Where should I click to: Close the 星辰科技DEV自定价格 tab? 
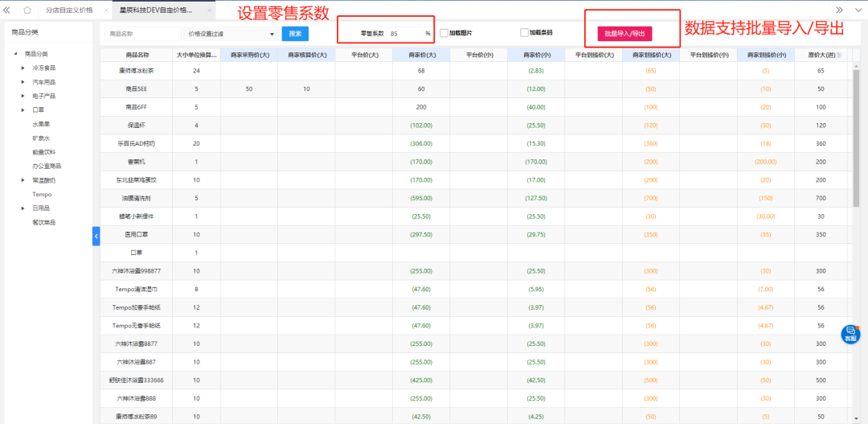pos(210,10)
